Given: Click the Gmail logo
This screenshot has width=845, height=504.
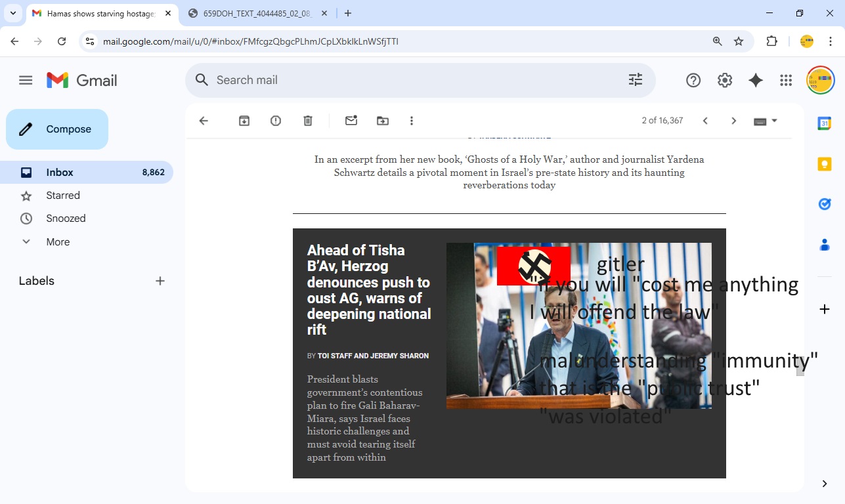Looking at the screenshot, I should [82, 80].
